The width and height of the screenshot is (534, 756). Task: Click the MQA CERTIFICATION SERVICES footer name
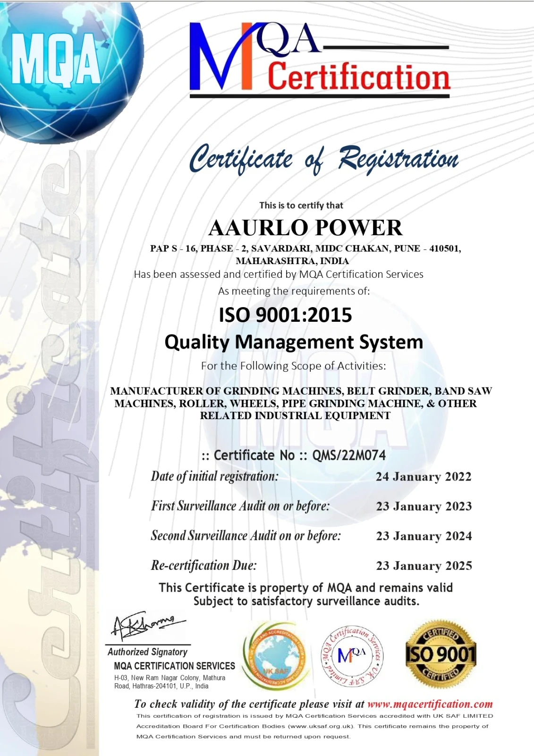pos(175,666)
